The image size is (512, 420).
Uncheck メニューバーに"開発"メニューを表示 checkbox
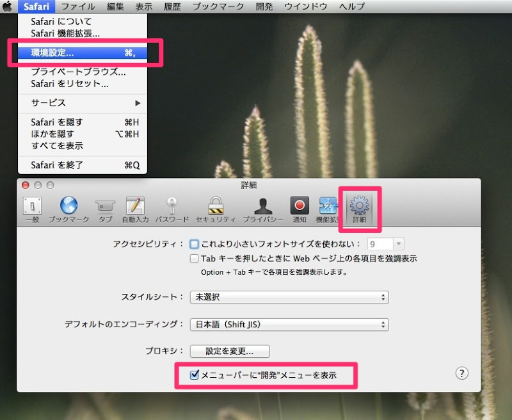coord(195,375)
